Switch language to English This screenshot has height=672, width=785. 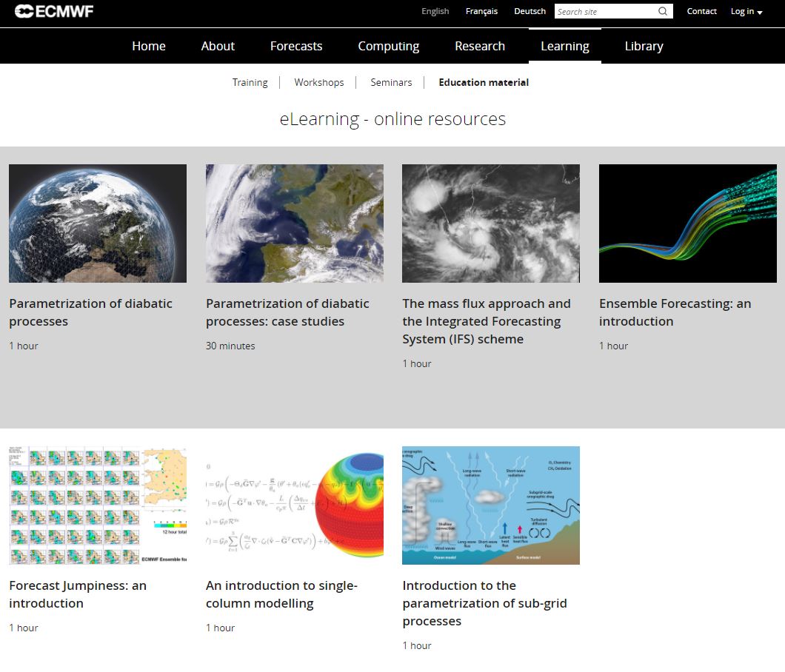(x=435, y=12)
